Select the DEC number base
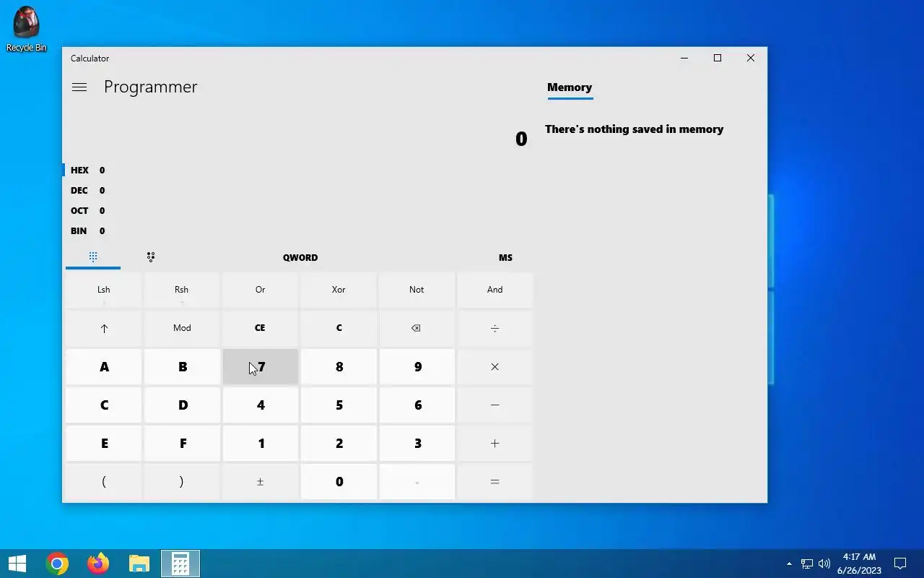 pyautogui.click(x=87, y=191)
